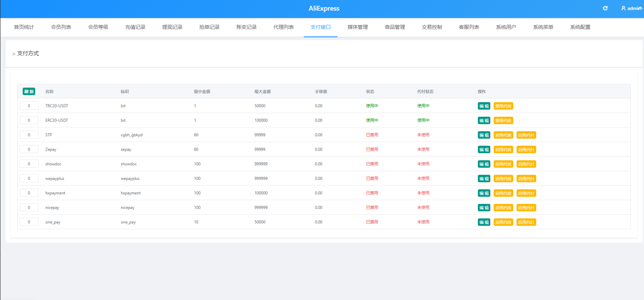Viewport: 644px width, 300px height.
Task: Open the admin user menu
Action: tap(632, 8)
